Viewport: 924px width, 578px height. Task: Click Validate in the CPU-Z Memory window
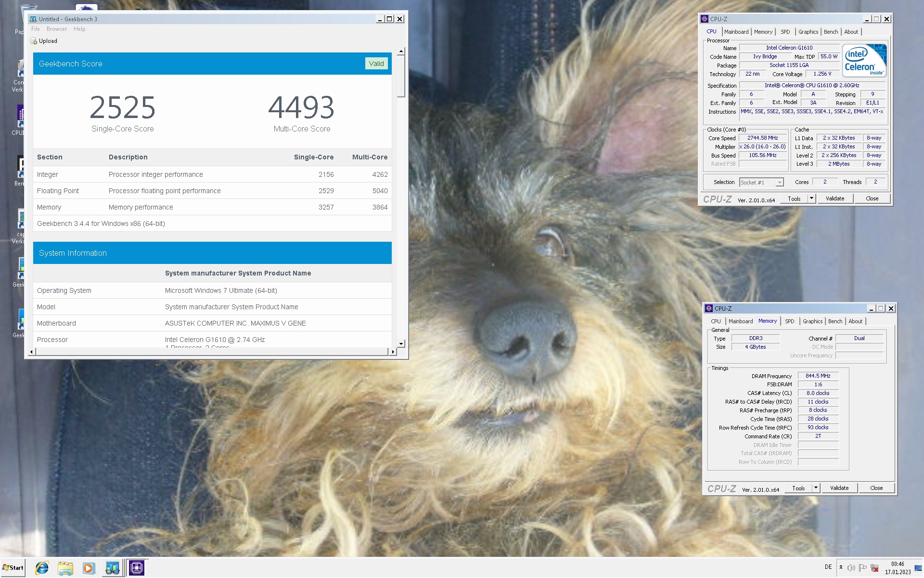tap(839, 488)
